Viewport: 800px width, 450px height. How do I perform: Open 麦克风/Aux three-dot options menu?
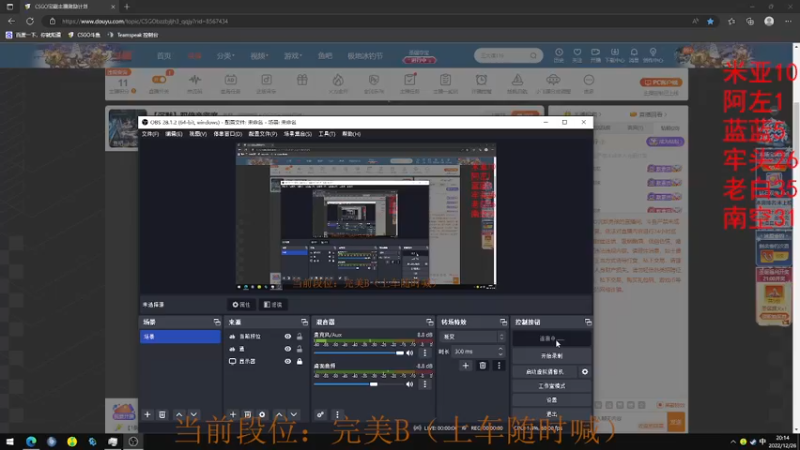[x=424, y=353]
